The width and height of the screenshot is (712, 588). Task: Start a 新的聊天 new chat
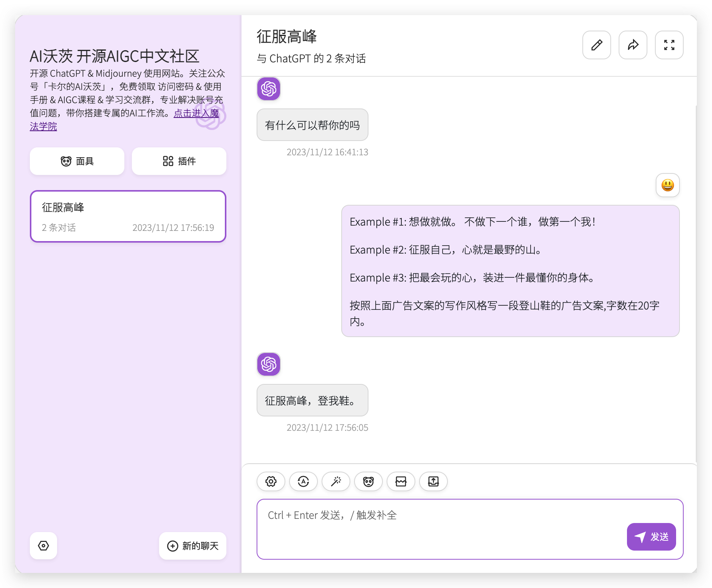193,546
